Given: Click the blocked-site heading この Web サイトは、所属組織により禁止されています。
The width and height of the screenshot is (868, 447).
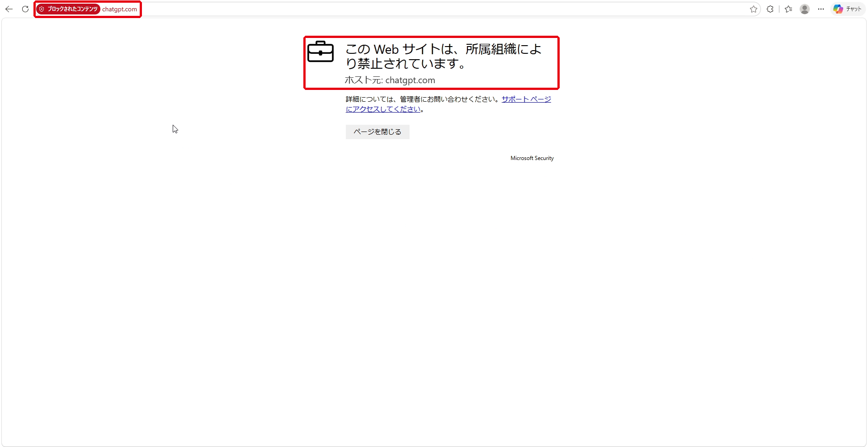Looking at the screenshot, I should 443,56.
